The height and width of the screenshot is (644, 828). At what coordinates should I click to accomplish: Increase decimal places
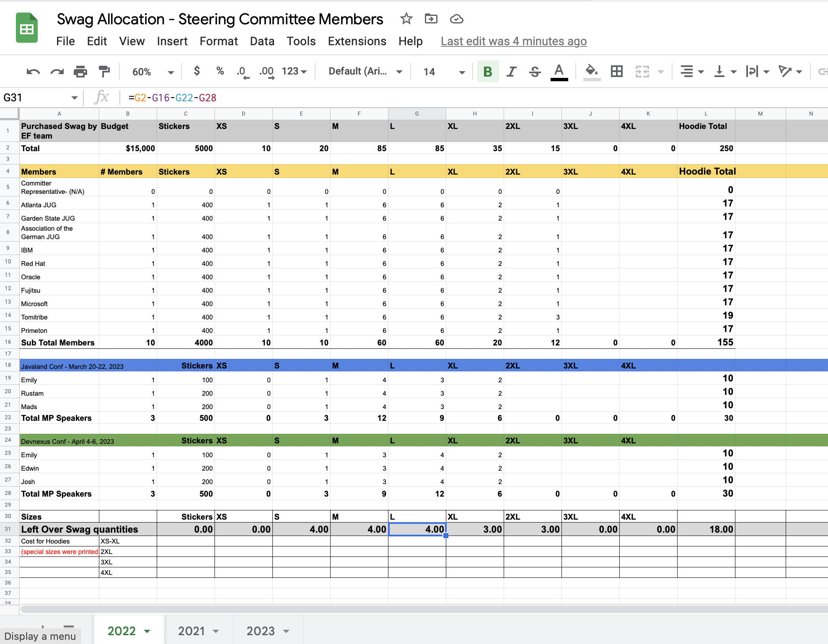coord(267,72)
